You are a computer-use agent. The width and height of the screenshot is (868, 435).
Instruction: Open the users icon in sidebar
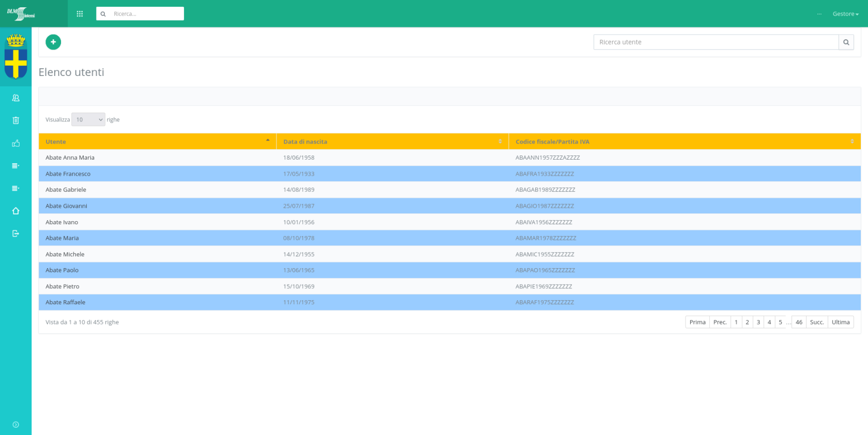pos(16,98)
